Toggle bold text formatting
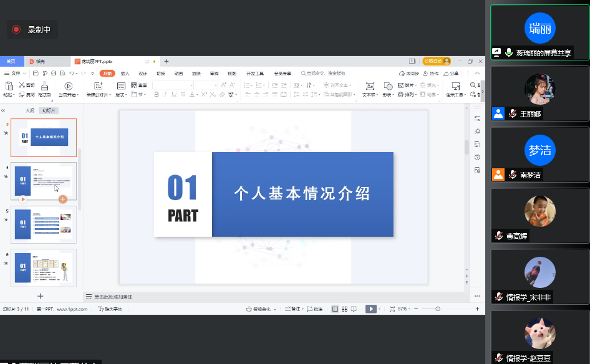This screenshot has width=590, height=364. pyautogui.click(x=157, y=95)
